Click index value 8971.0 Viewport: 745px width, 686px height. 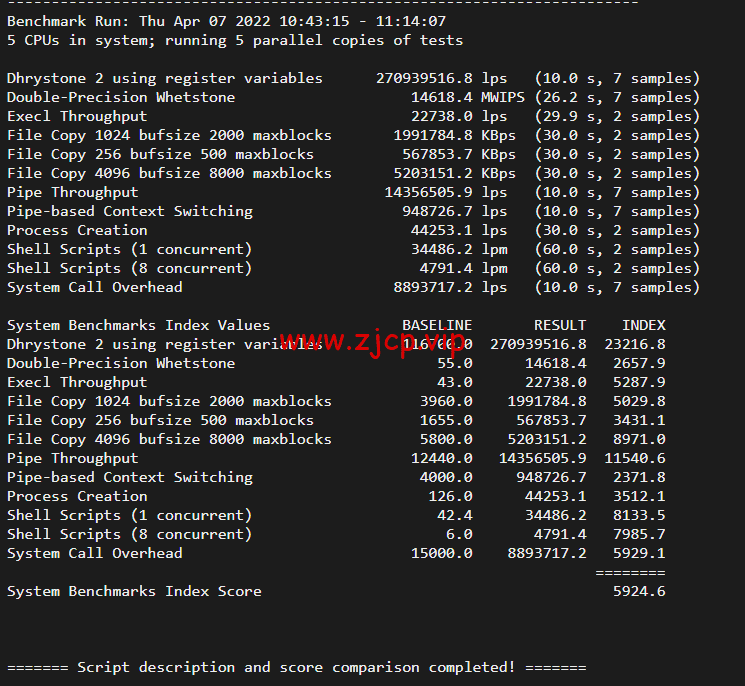tap(639, 439)
